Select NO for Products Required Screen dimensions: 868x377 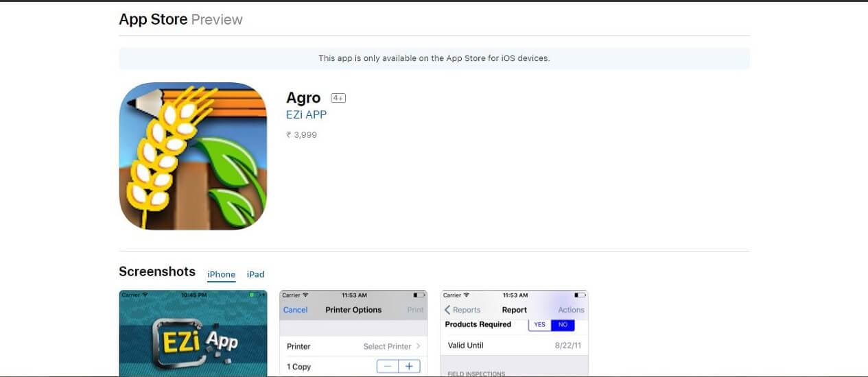coord(563,325)
